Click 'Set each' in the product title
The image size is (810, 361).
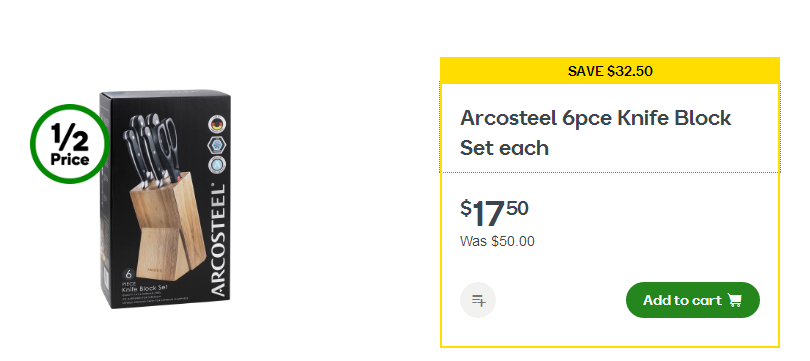tap(504, 148)
